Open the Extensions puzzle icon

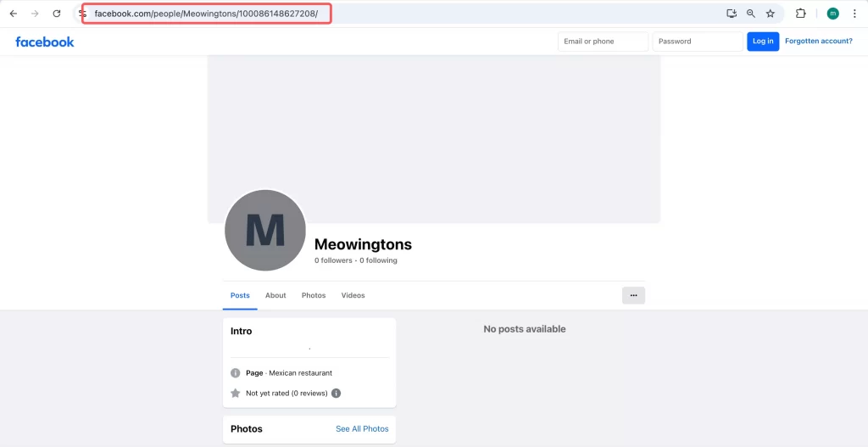(800, 14)
